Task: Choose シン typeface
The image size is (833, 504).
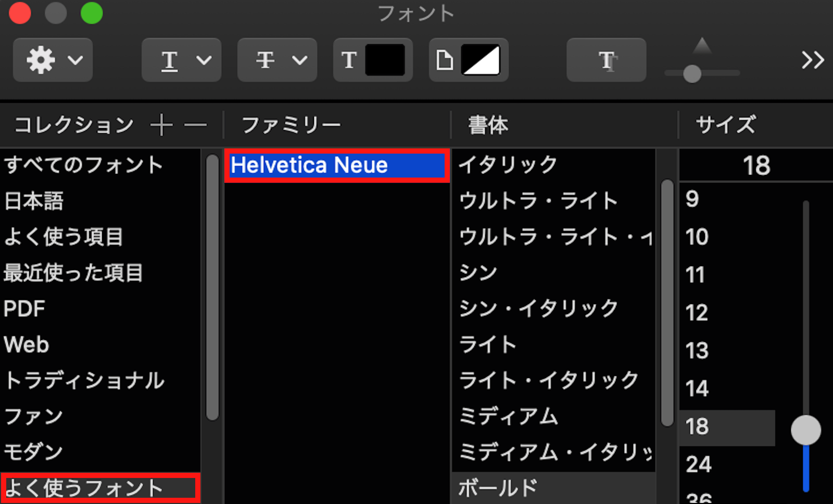Action: tap(553, 273)
